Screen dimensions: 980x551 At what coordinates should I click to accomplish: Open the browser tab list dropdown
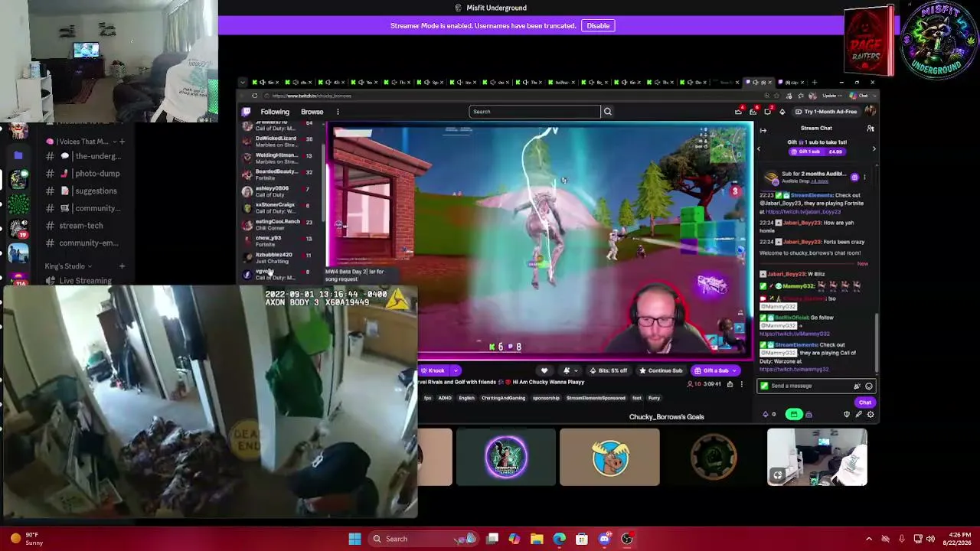pos(243,82)
